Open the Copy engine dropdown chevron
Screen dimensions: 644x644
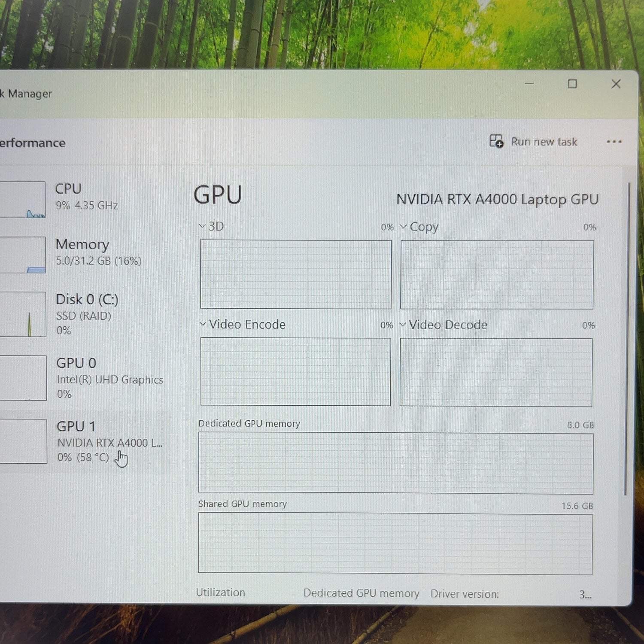coord(404,226)
